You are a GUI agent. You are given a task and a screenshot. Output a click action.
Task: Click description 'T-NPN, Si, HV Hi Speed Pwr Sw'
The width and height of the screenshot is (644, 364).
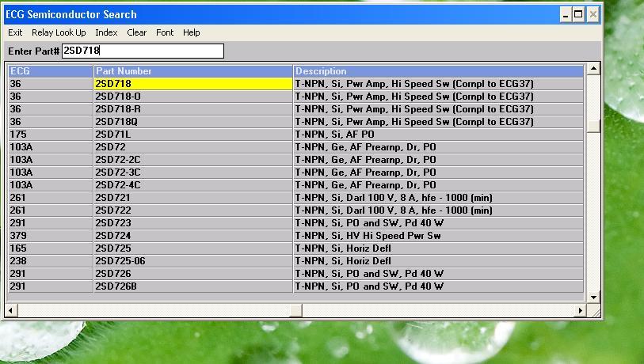point(438,236)
